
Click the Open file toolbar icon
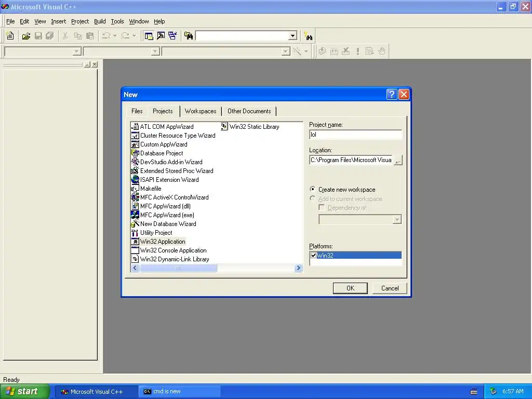coord(26,36)
